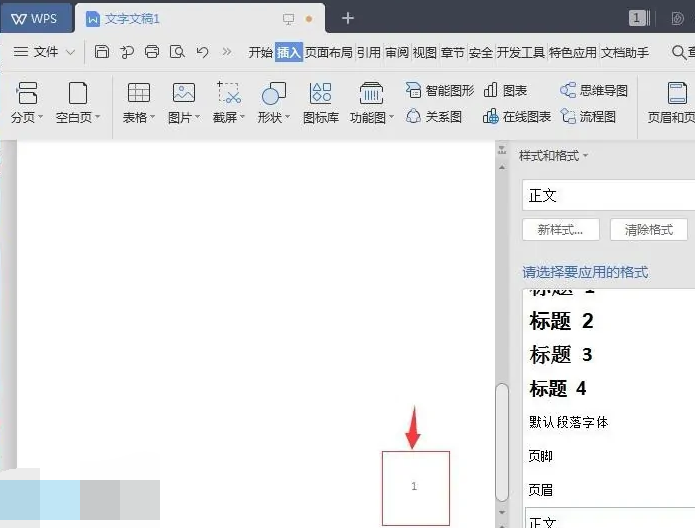Viewport: 695px width, 528px height.
Task: Insert a 思维导图 mind map
Action: click(x=594, y=90)
